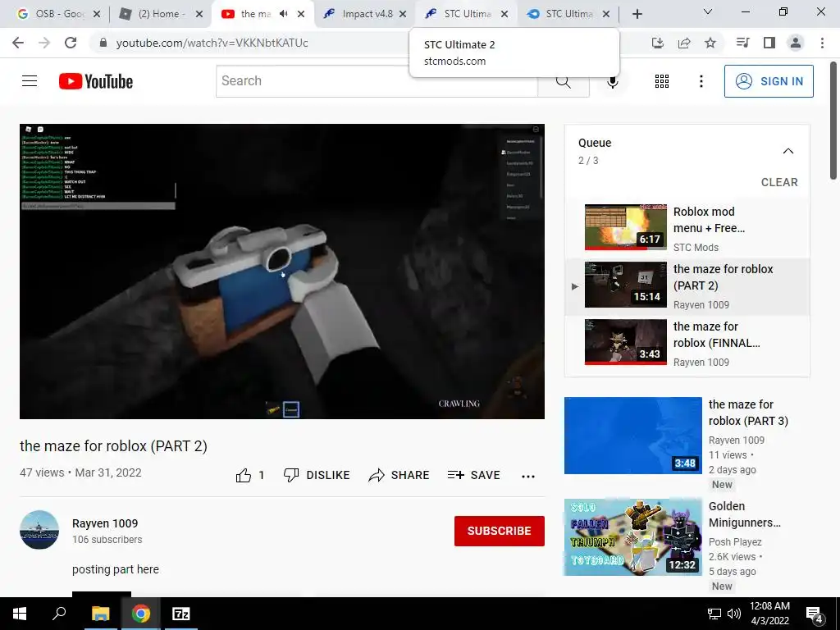Click the address bar URL
The image size is (840, 630).
(x=212, y=43)
